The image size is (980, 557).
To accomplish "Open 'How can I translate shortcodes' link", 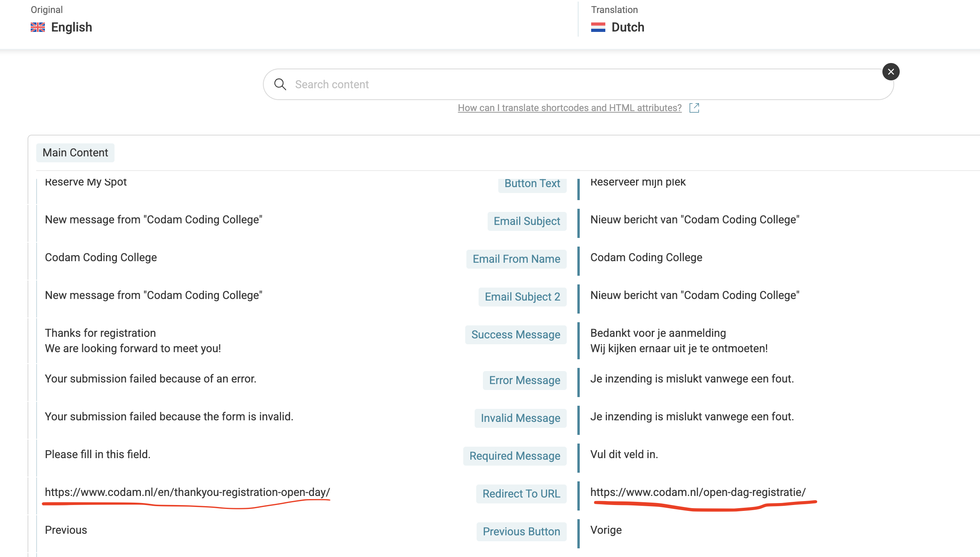I will tap(570, 108).
